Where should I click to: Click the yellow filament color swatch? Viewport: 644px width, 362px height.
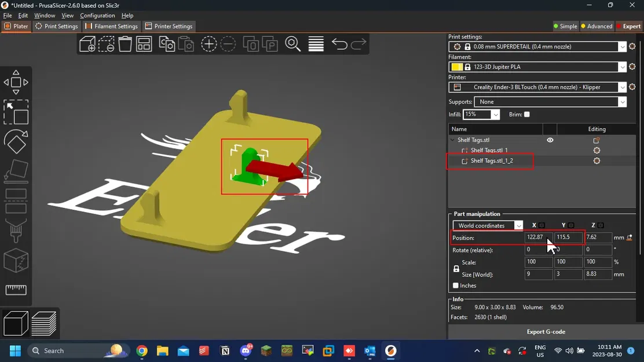[x=457, y=67]
